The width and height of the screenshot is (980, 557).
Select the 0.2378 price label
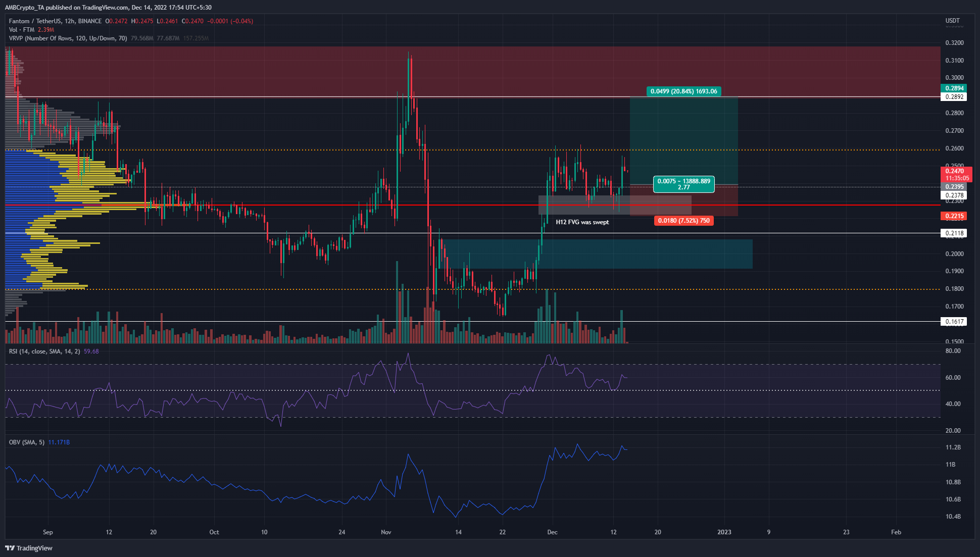[954, 195]
